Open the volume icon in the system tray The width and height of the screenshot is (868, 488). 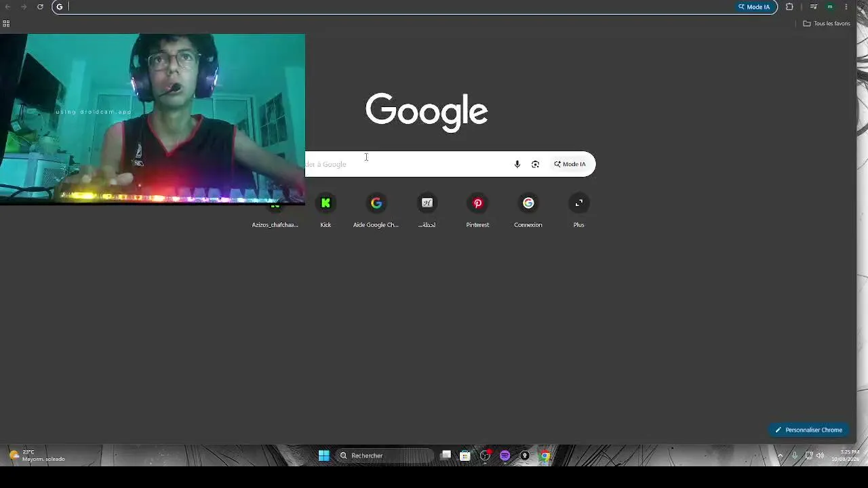821,455
